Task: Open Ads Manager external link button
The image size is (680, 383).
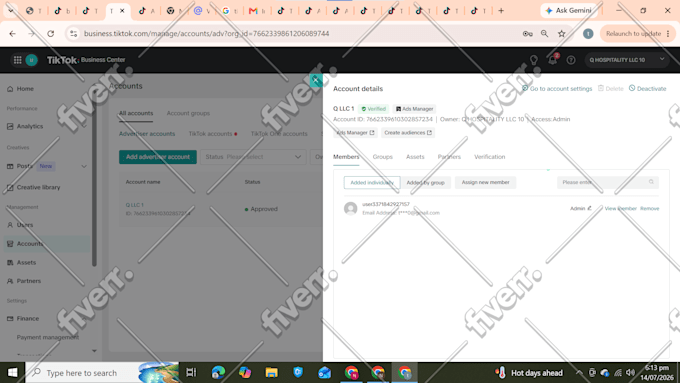Action: coord(355,133)
